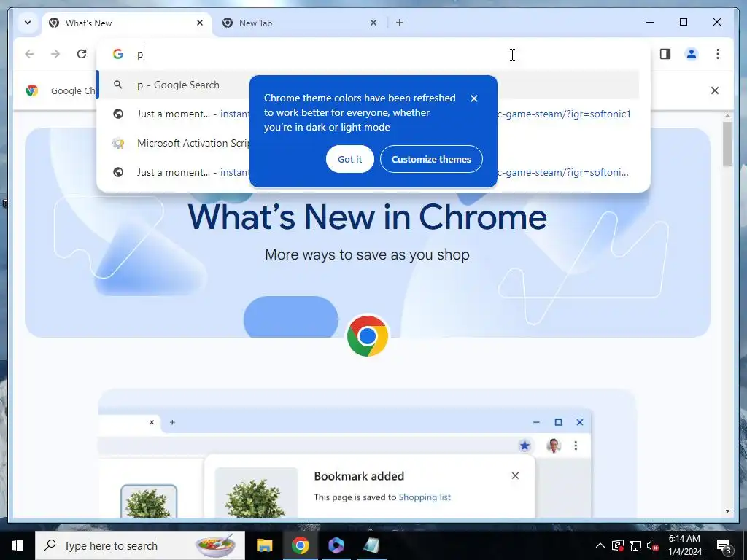Click Got it in theme popup

349,159
